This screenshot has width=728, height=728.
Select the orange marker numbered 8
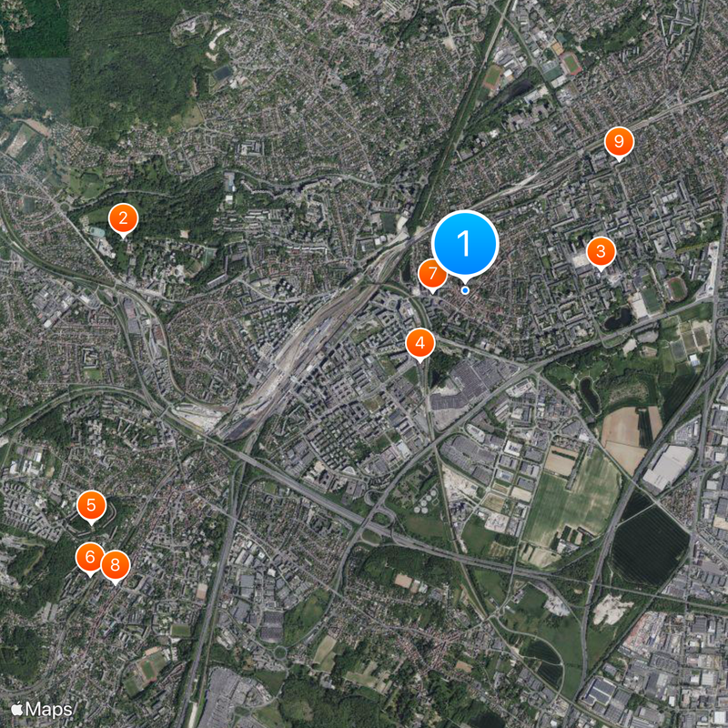coord(116,565)
